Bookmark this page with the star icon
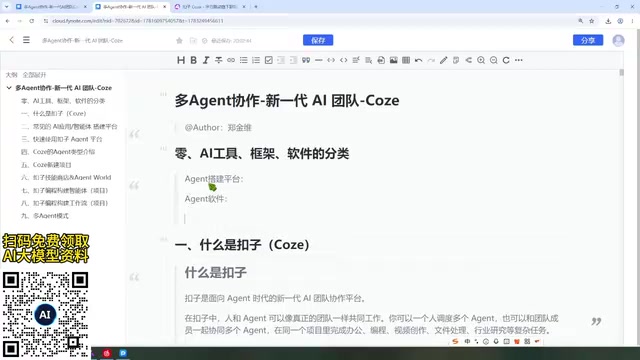The width and height of the screenshot is (640, 360). [591, 21]
